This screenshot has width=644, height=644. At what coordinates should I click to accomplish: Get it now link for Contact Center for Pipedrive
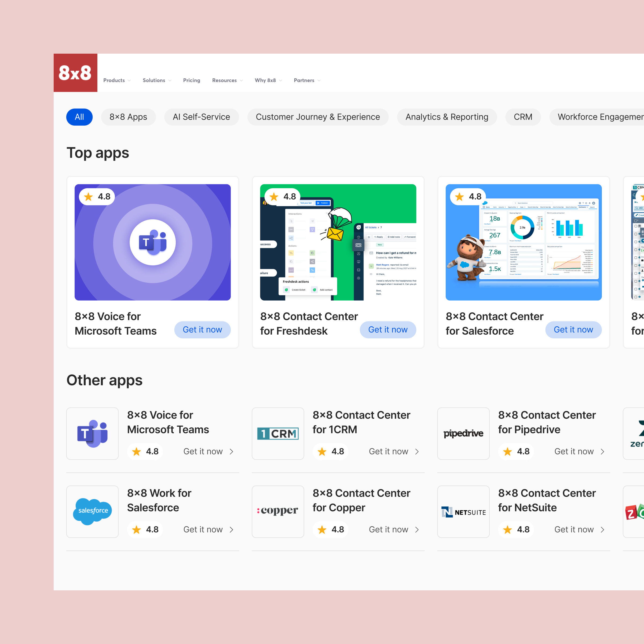[x=580, y=451]
